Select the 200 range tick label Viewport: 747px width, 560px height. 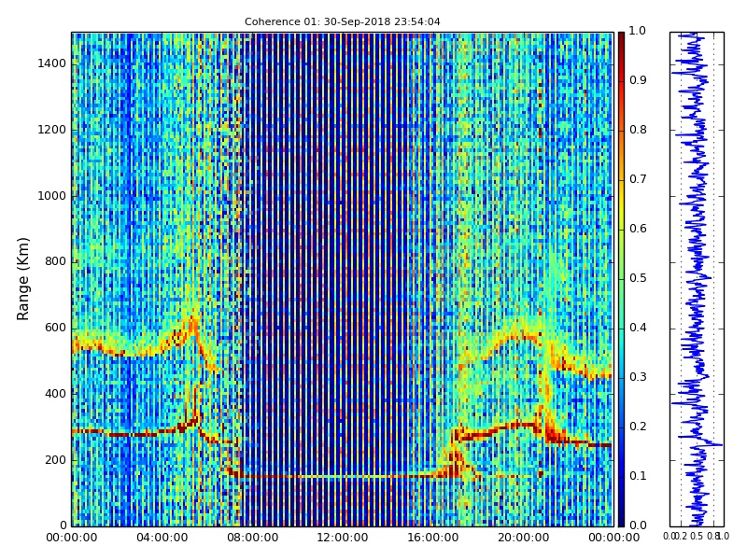pos(56,460)
